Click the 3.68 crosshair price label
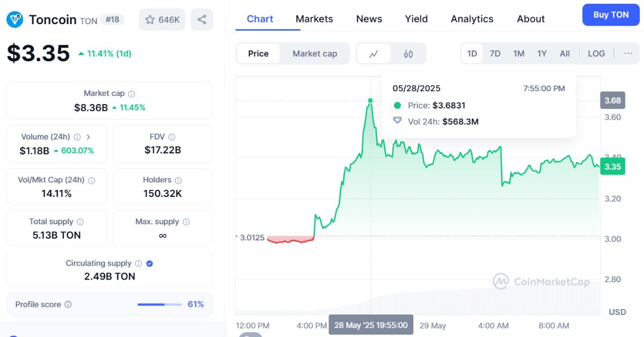 point(612,100)
